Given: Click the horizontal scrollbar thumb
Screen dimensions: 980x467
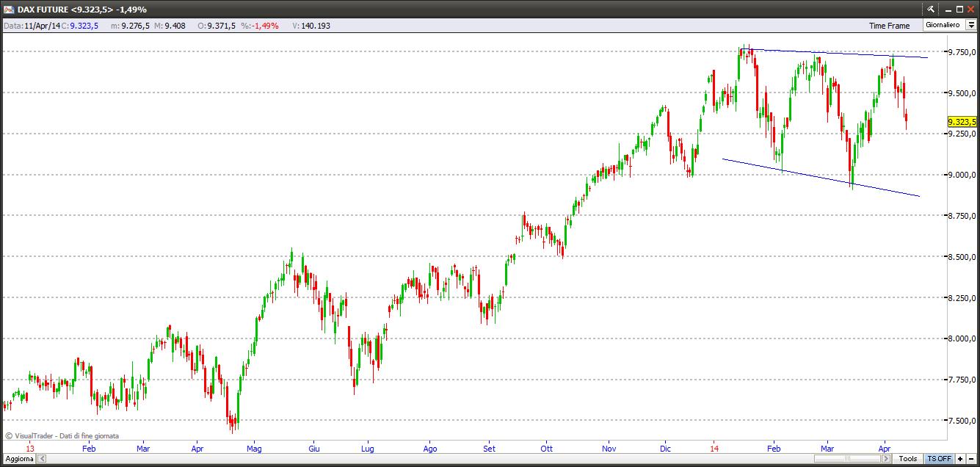Looking at the screenshot, I should 846,458.
